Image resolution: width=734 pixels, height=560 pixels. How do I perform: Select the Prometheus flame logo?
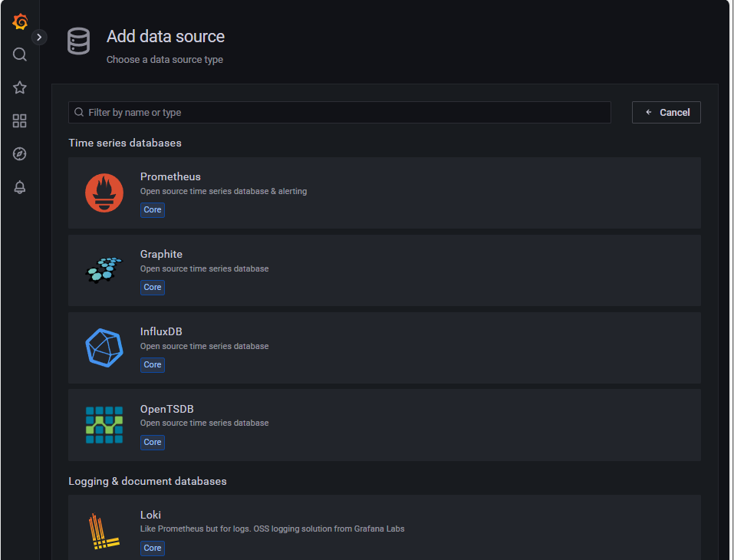[104, 193]
